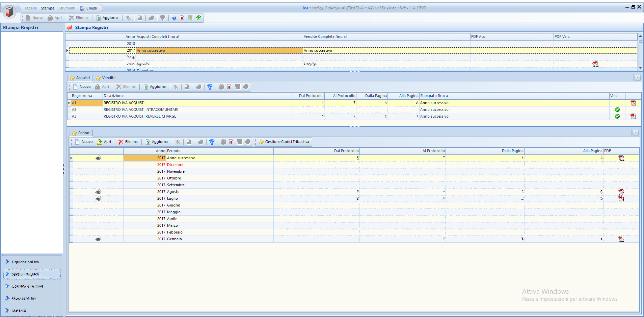Collapse the Acquisti panel using its chevron
The width and height of the screenshot is (644, 317).
(x=637, y=78)
